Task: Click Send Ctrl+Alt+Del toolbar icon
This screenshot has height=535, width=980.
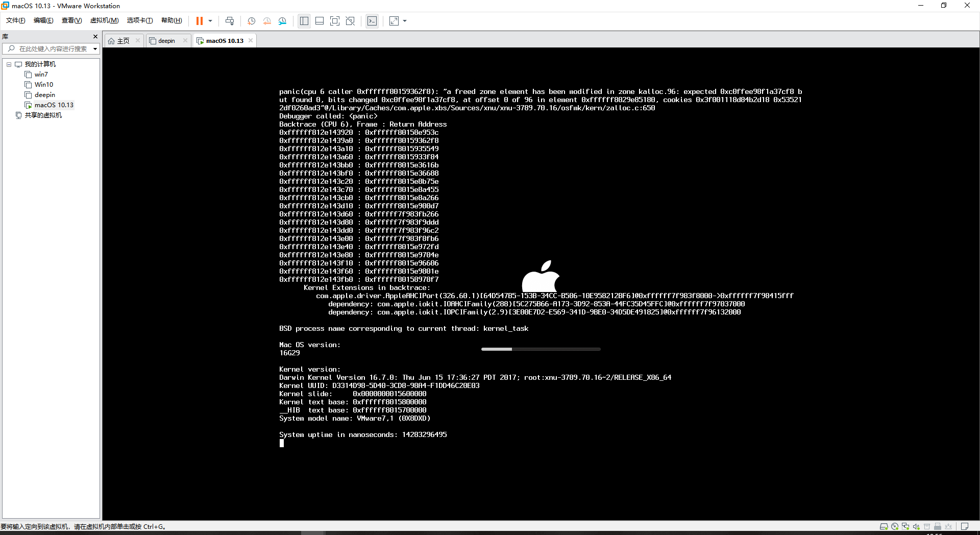Action: (230, 21)
